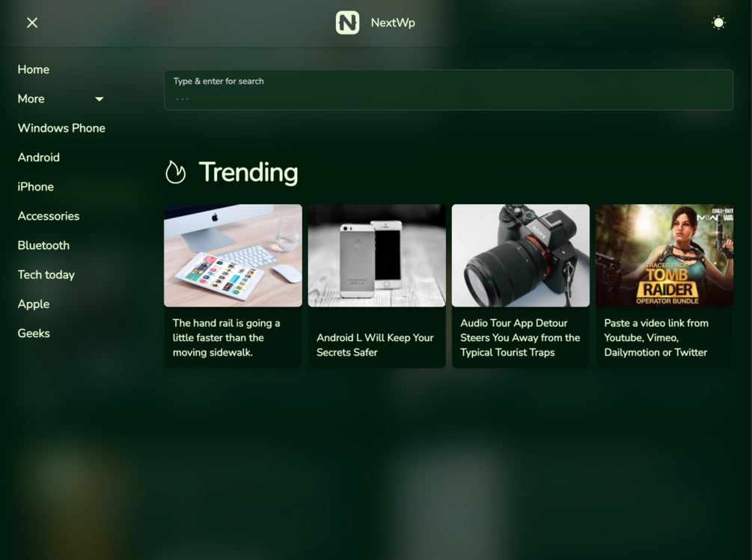Click the NextWp site title text
The height and width of the screenshot is (560, 752).
point(393,22)
